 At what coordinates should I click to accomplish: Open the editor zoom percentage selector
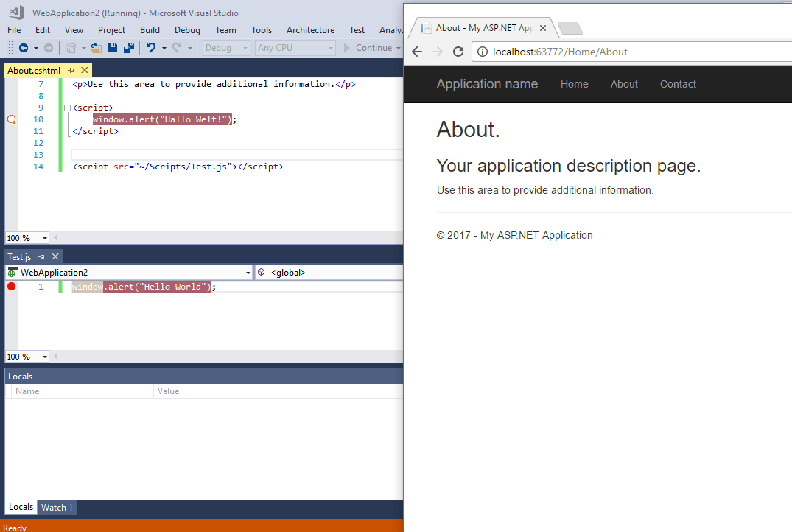coord(27,237)
